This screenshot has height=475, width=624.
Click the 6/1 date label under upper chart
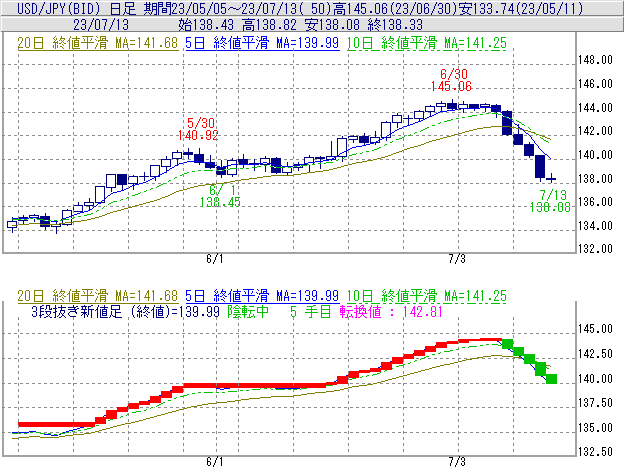[x=215, y=259]
